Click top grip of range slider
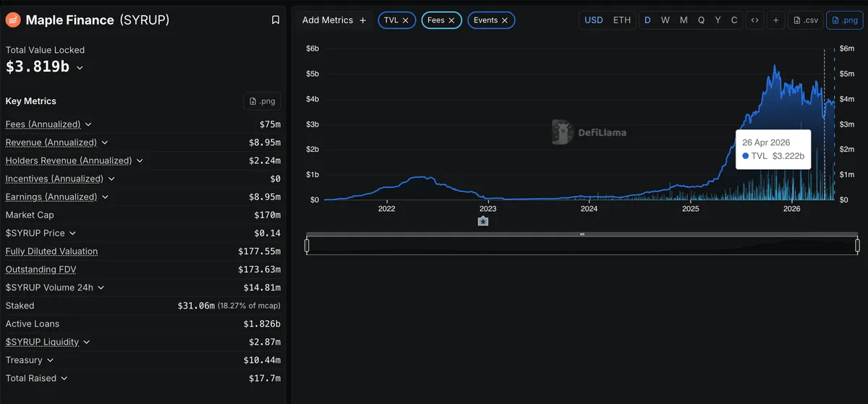This screenshot has width=868, height=404. (x=582, y=234)
